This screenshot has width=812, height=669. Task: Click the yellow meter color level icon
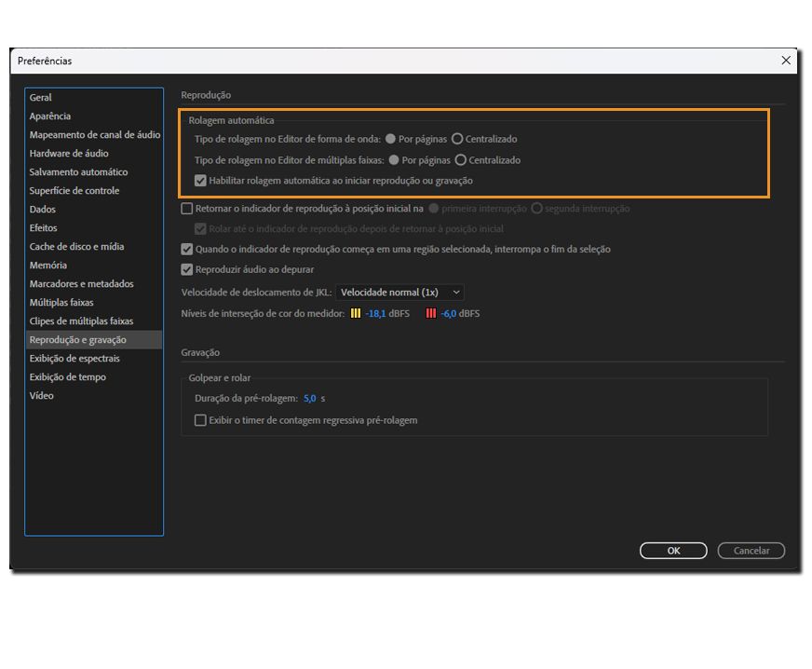pyautogui.click(x=356, y=313)
